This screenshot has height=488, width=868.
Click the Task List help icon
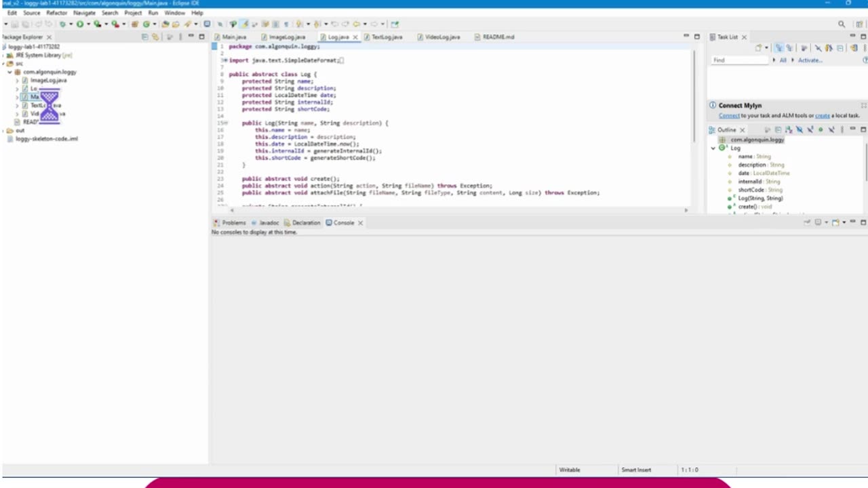click(865, 60)
